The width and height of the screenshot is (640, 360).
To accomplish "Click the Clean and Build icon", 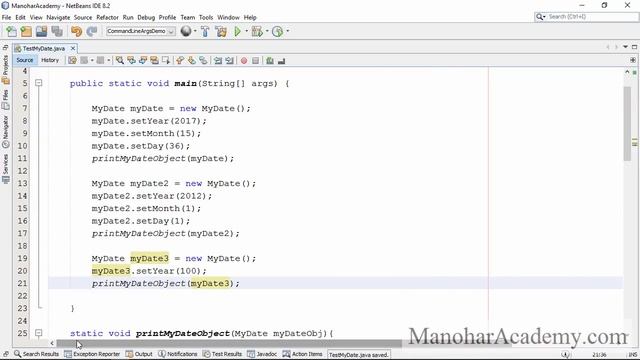I will [x=221, y=31].
